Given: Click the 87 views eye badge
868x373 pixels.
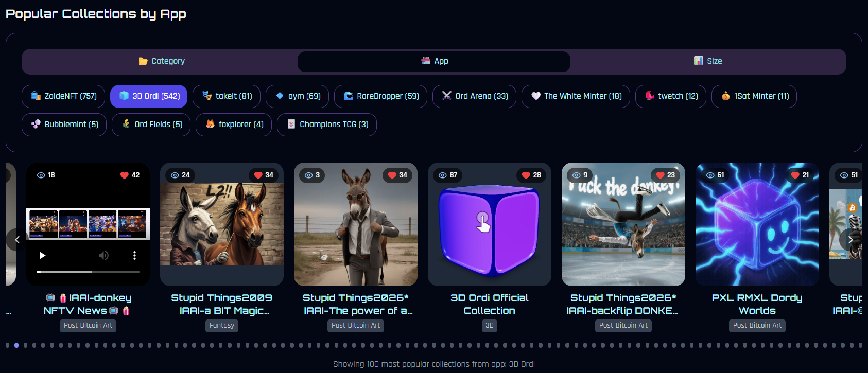Looking at the screenshot, I should coord(448,175).
